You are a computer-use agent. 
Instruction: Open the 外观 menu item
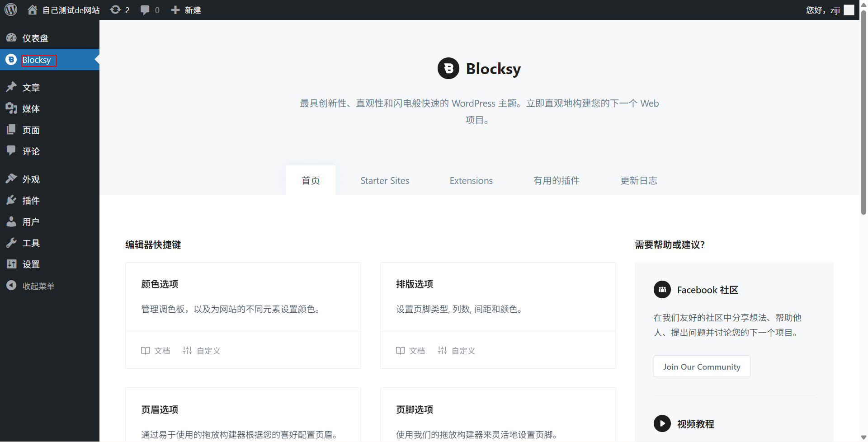(50, 179)
